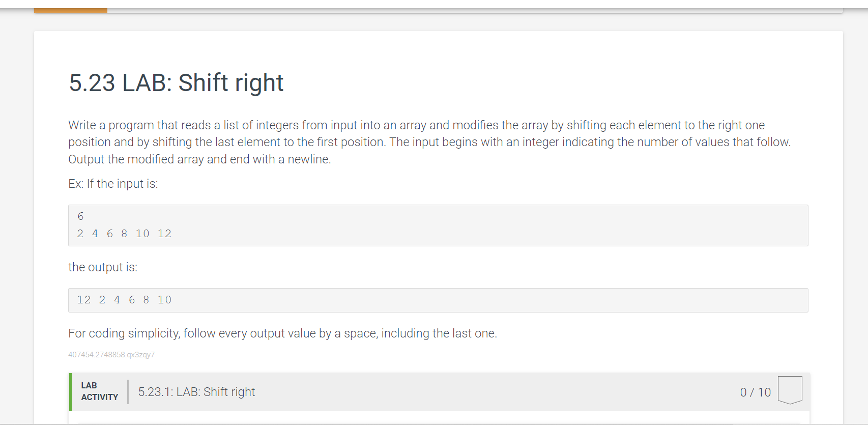
Task: Click the green accent bar of the lab activity
Action: pyautogui.click(x=71, y=392)
